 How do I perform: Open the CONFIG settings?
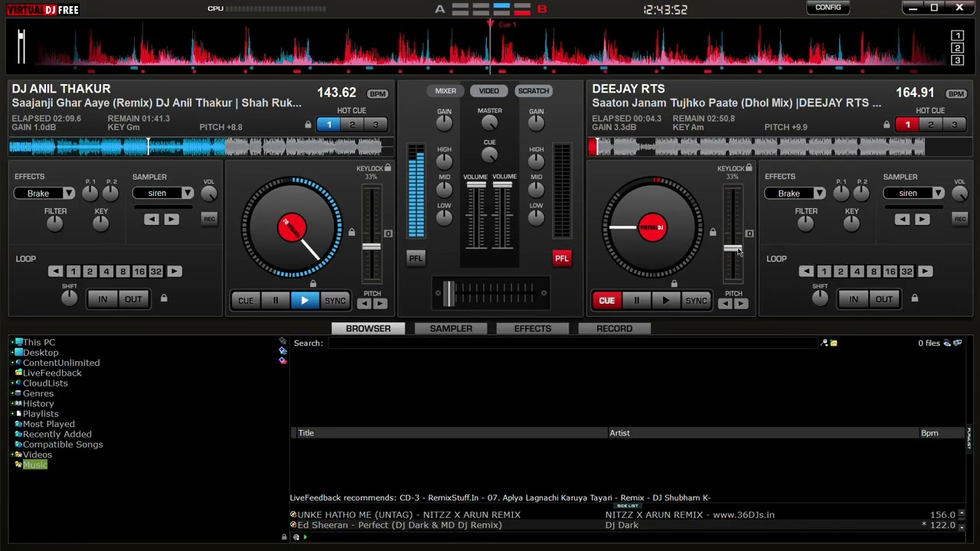point(828,8)
